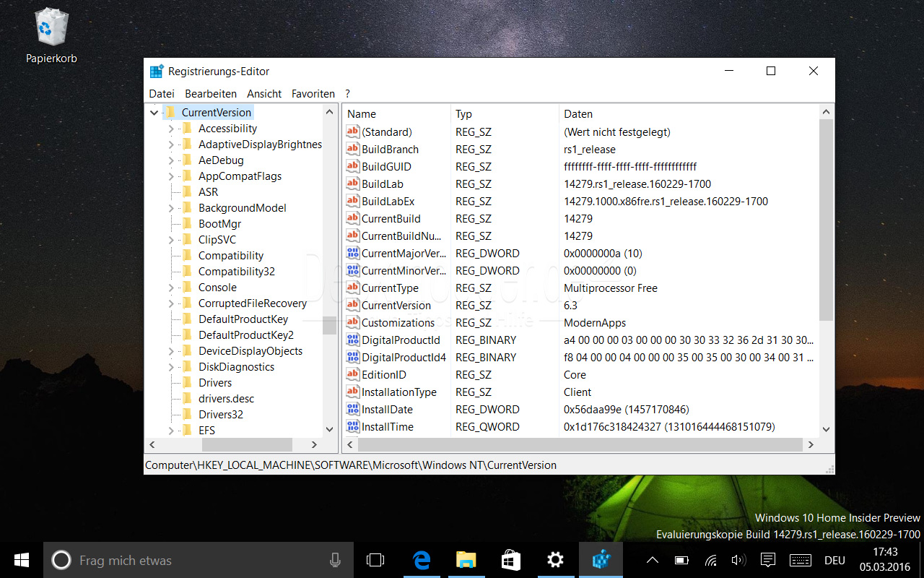Open Action Center notification icon
This screenshot has width=924, height=578.
(768, 560)
